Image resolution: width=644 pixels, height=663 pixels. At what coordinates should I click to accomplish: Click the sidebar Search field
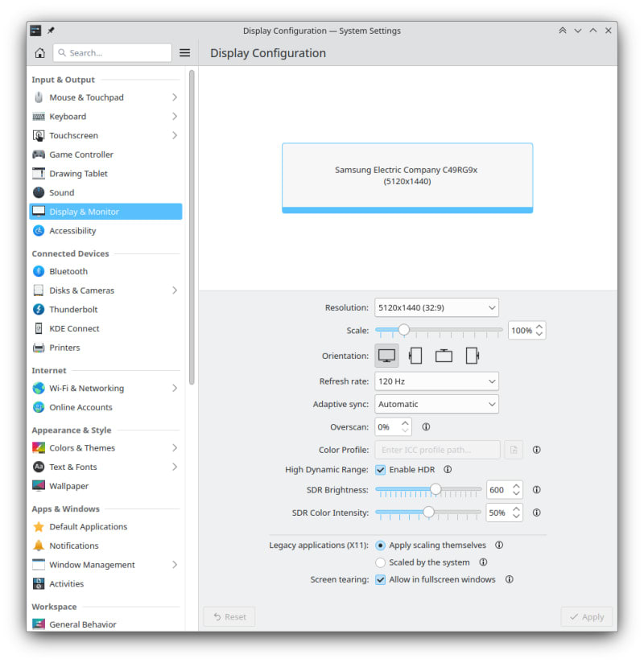(113, 53)
